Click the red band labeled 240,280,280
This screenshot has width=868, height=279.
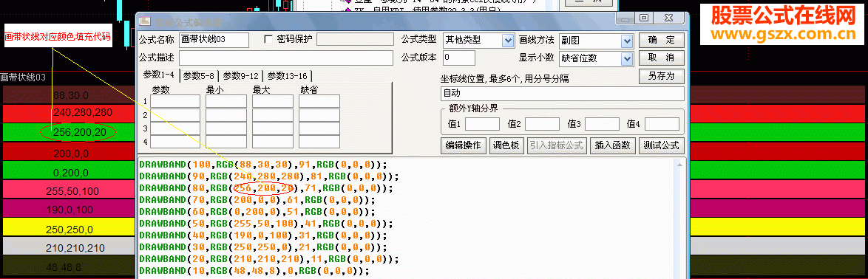69,113
